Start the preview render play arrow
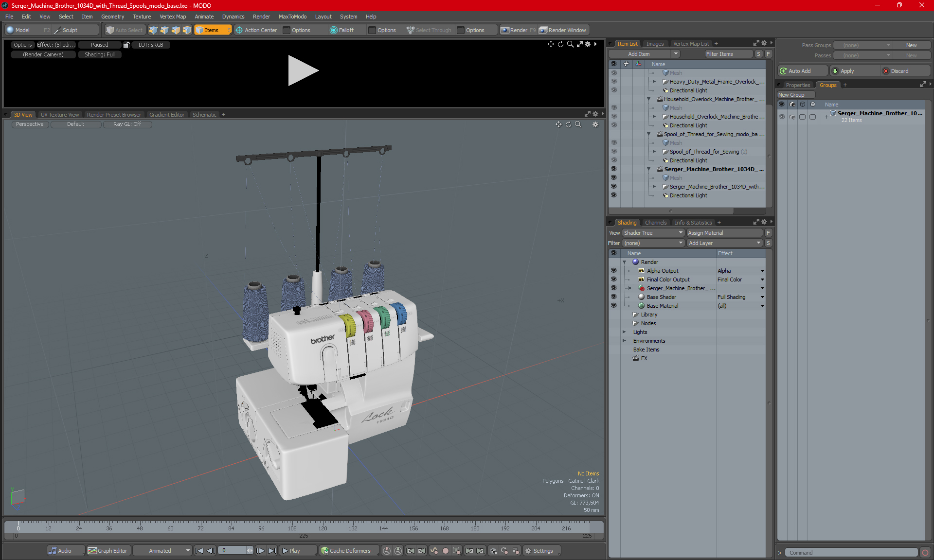This screenshot has width=934, height=560. tap(303, 70)
